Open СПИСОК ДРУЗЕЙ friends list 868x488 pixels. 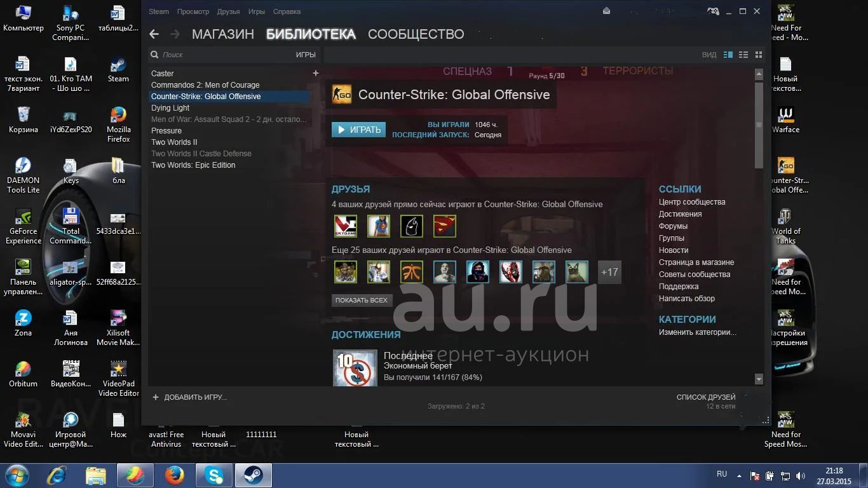[x=706, y=397]
